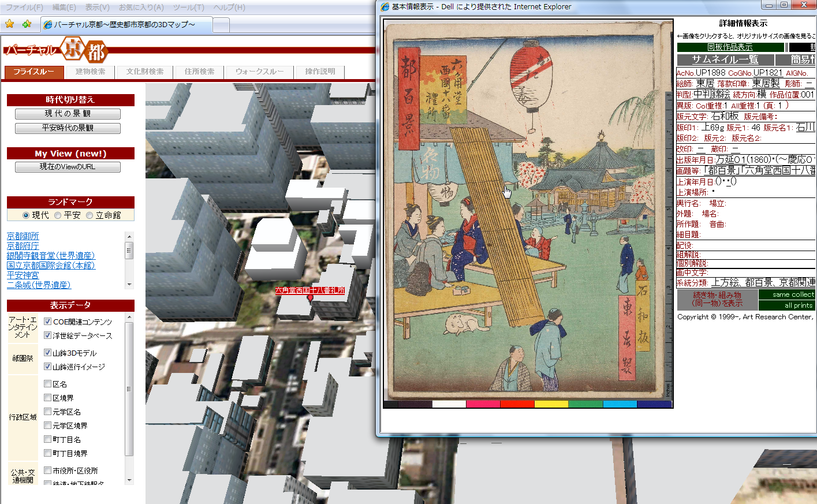Open the 京都御所 landmark link

[23, 236]
